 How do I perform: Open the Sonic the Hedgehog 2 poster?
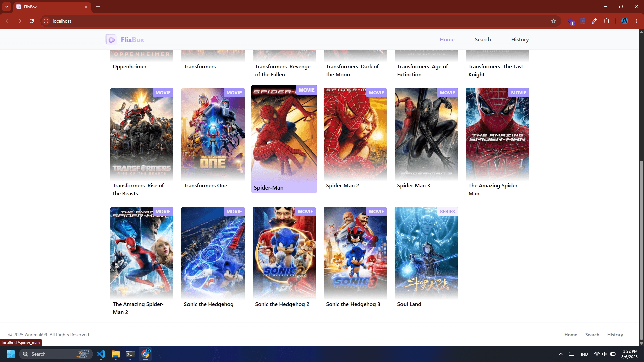(x=284, y=253)
